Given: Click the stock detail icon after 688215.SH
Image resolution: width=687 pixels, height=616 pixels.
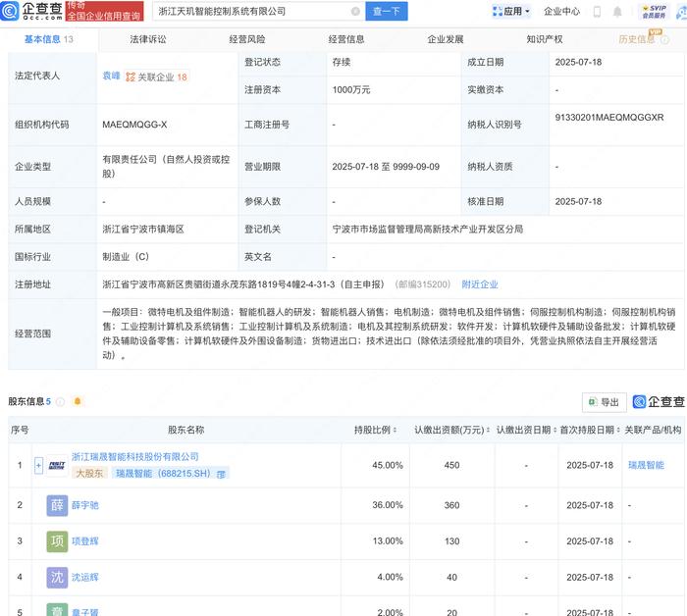Looking at the screenshot, I should (221, 474).
